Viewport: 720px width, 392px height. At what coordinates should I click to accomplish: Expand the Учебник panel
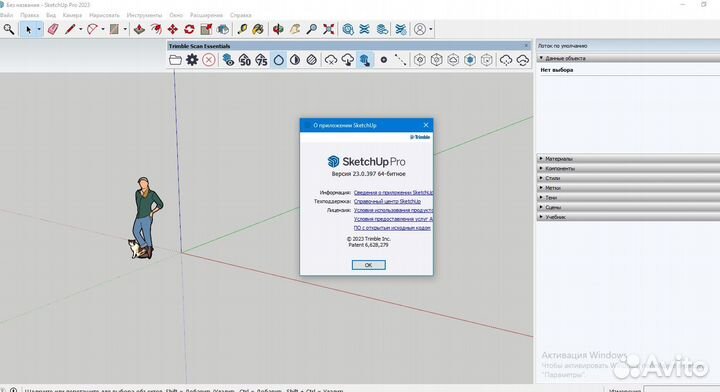point(628,217)
